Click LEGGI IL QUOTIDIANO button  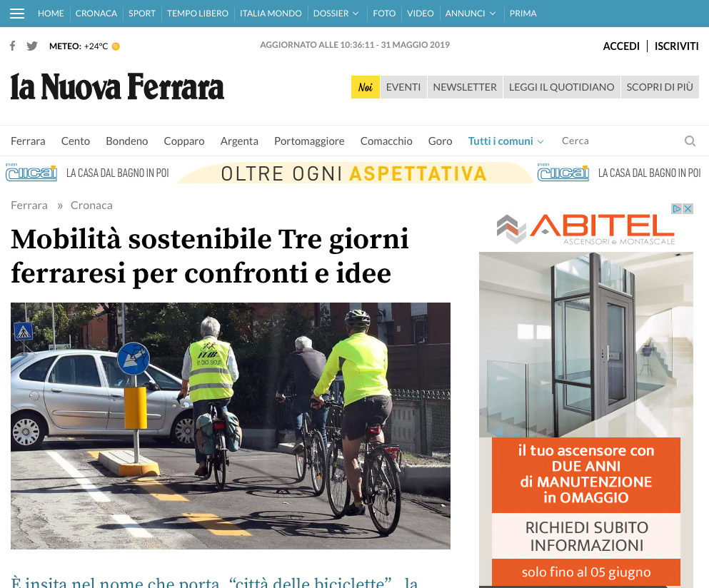562,87
